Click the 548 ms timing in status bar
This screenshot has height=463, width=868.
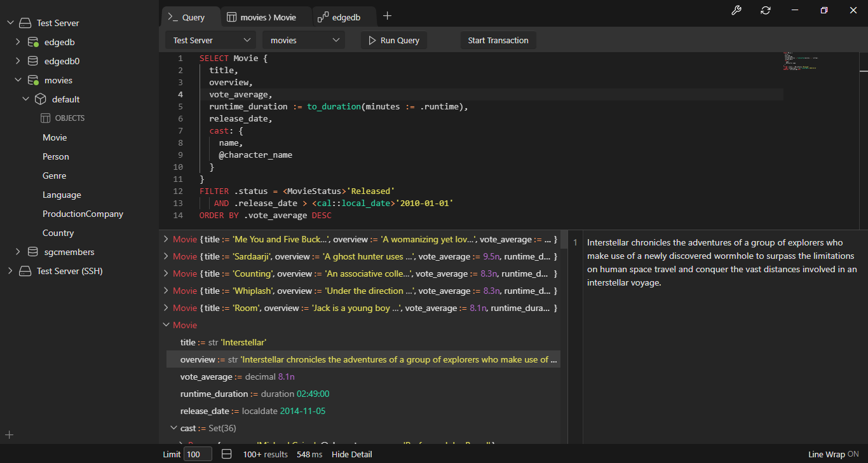[x=309, y=454]
